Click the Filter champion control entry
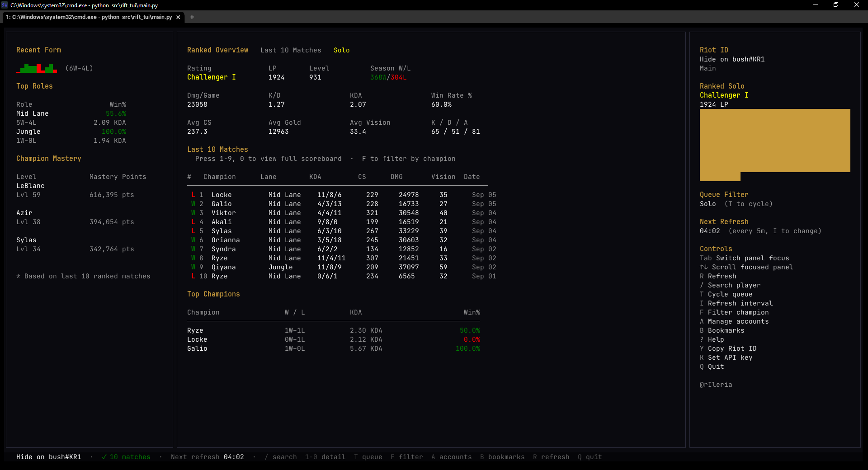868x470 pixels. (x=734, y=312)
